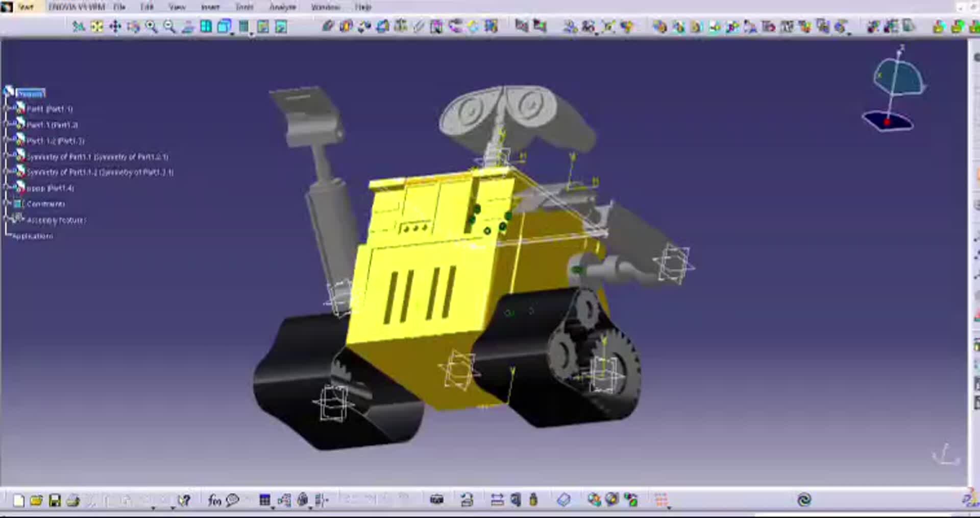
Task: Open the Formula f(x) tool
Action: 214,500
